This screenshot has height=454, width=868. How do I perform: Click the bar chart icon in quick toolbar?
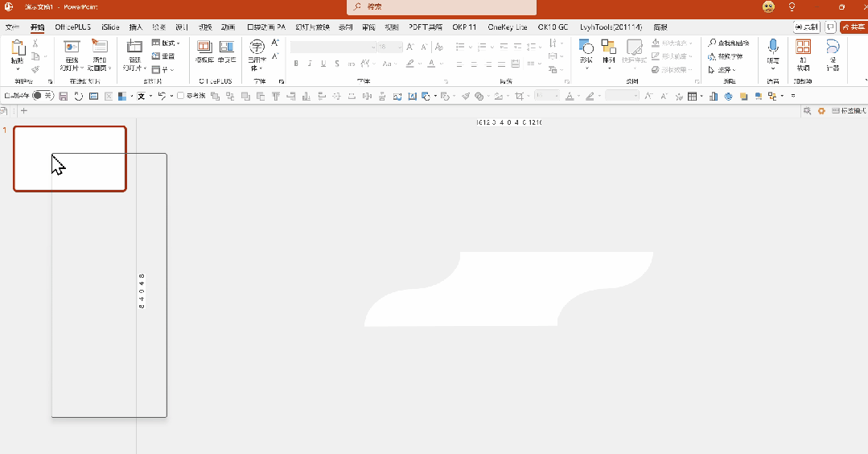tap(714, 97)
